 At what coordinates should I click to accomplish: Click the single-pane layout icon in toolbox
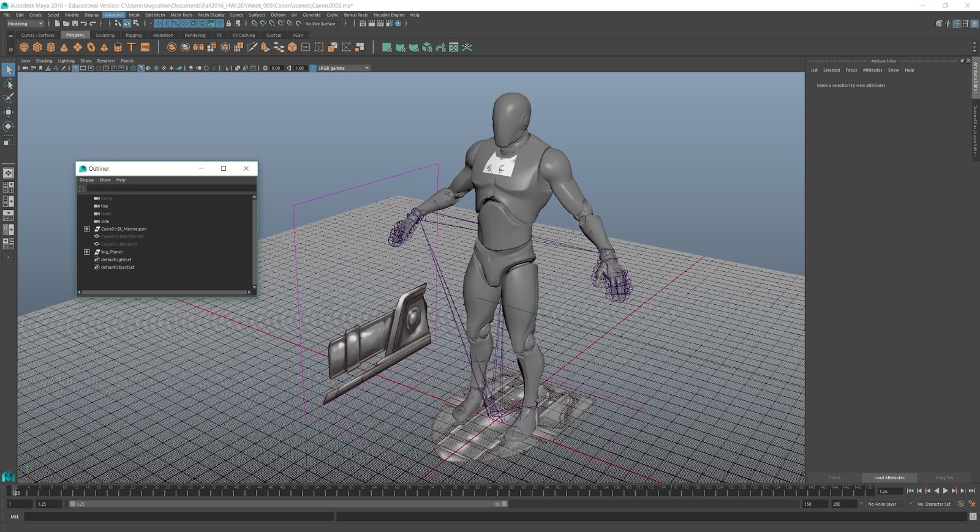(9, 173)
